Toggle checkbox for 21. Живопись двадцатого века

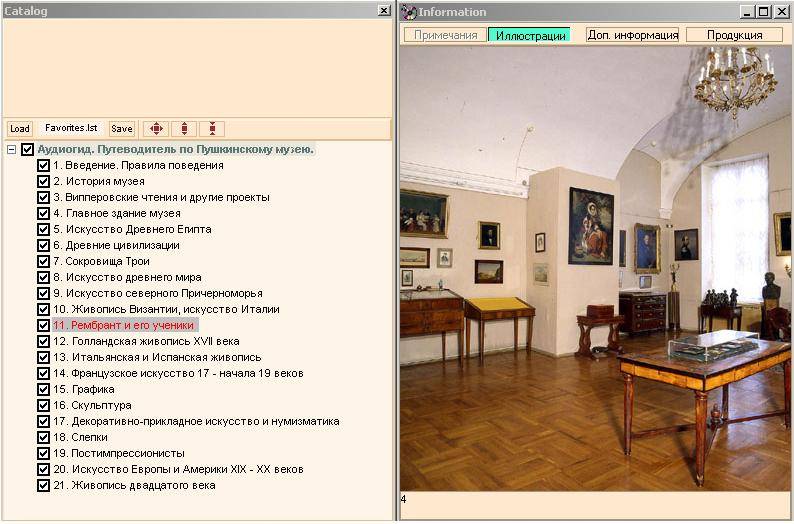coord(44,486)
